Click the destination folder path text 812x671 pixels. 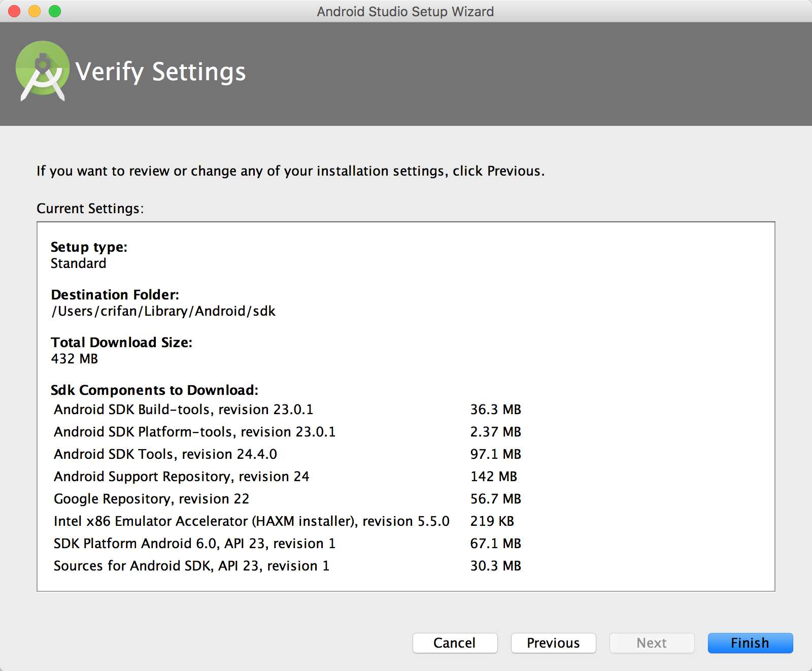point(163,311)
